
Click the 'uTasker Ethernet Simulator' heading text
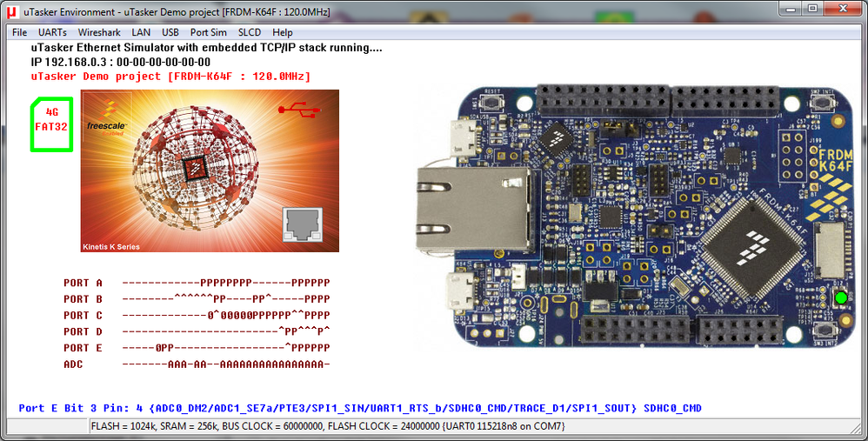click(x=206, y=48)
